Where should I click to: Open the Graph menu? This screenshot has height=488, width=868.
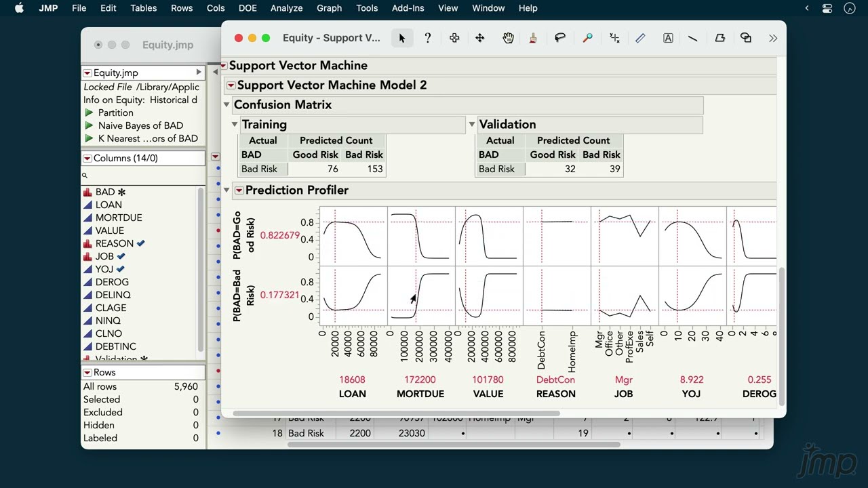[x=329, y=8]
